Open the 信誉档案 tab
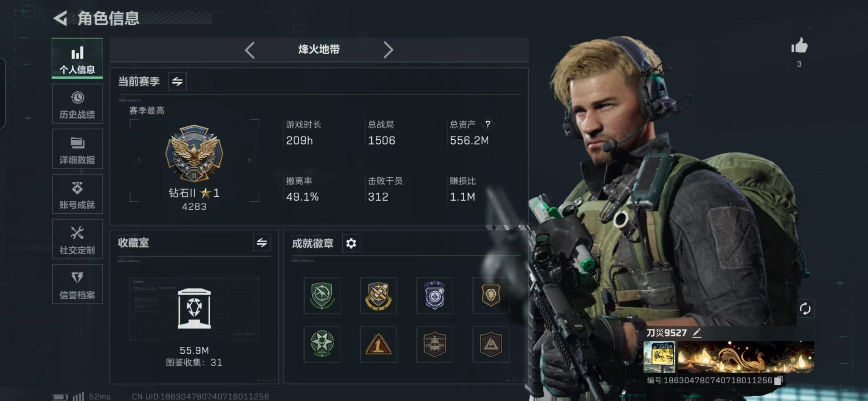This screenshot has height=401, width=868. 77,284
